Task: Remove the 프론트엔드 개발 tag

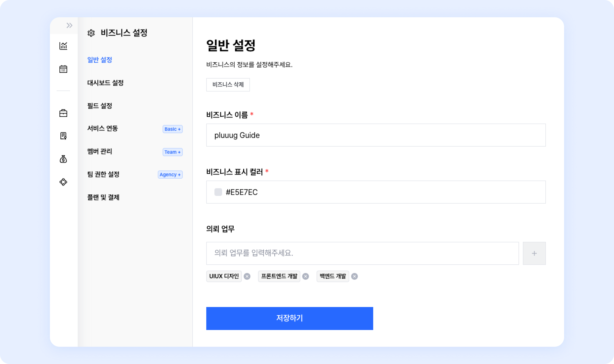Action: (306, 276)
